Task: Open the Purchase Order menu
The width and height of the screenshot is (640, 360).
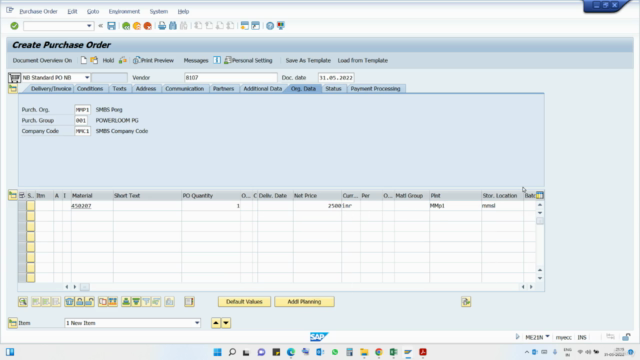Action: click(38, 11)
